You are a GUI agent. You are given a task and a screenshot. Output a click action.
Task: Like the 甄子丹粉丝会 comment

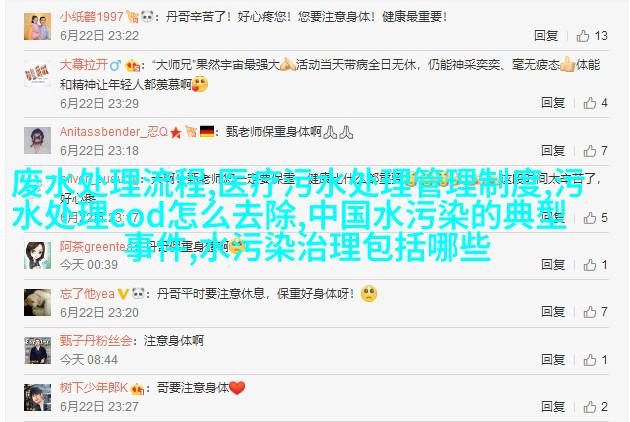click(590, 360)
